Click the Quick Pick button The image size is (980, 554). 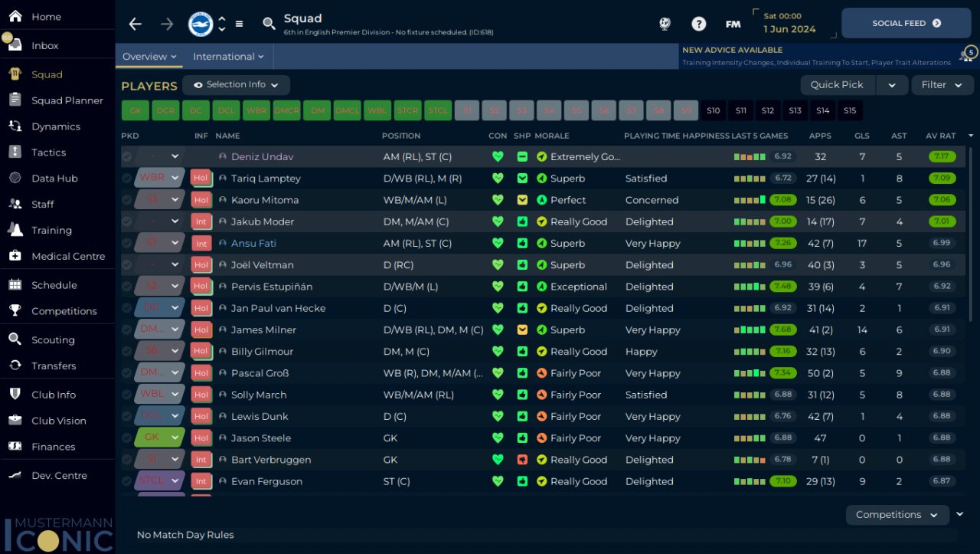tap(837, 85)
